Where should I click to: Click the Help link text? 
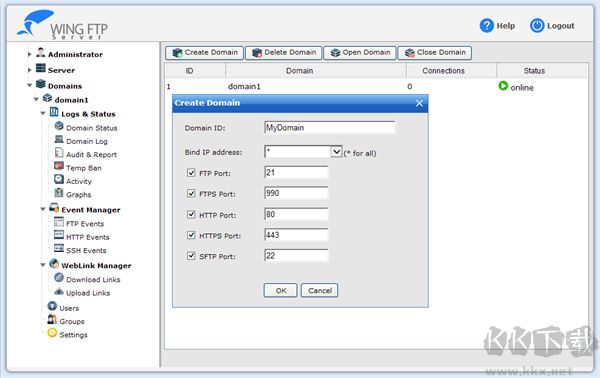(505, 26)
